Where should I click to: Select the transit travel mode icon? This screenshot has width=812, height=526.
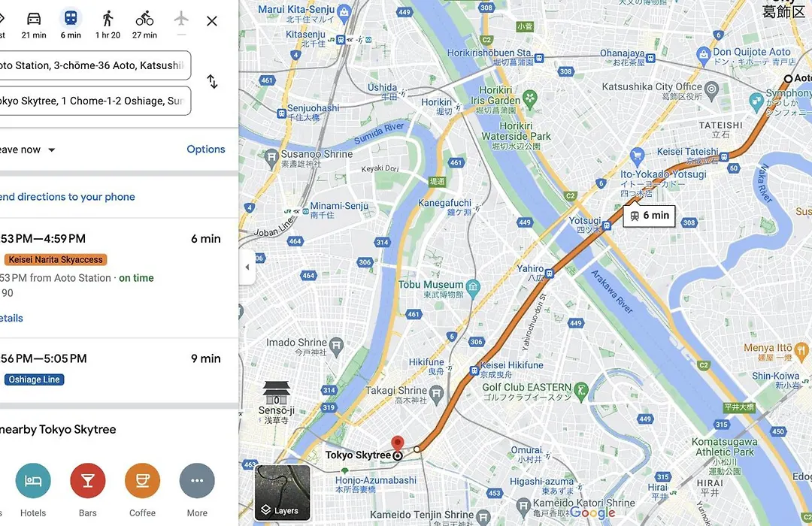pyautogui.click(x=71, y=19)
